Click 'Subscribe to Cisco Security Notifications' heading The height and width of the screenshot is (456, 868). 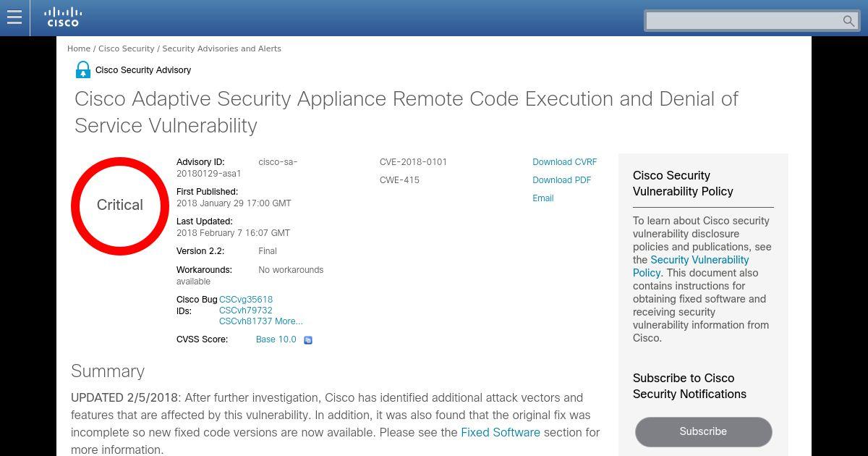click(x=689, y=386)
